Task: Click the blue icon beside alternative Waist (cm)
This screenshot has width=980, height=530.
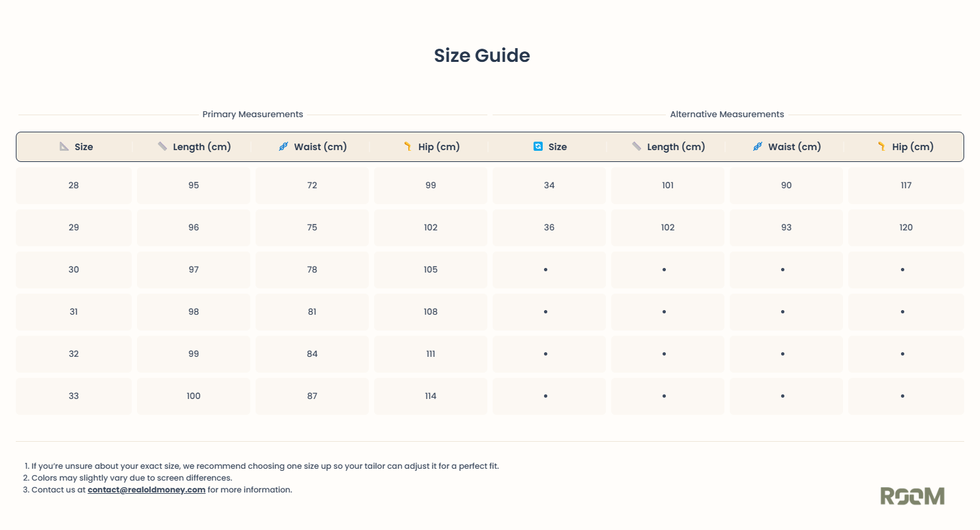Action: [757, 147]
